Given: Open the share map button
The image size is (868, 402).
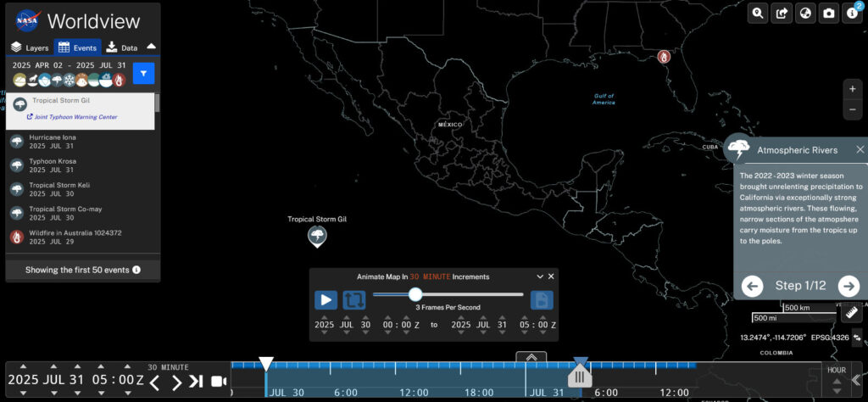Looking at the screenshot, I should point(782,14).
